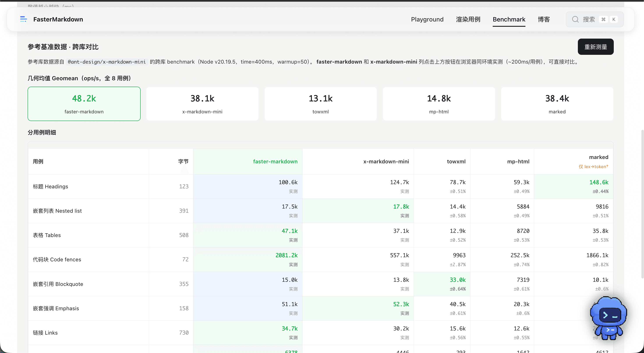Click the @ant-design/x-markdown-mini code label
The image size is (644, 353).
(x=107, y=62)
